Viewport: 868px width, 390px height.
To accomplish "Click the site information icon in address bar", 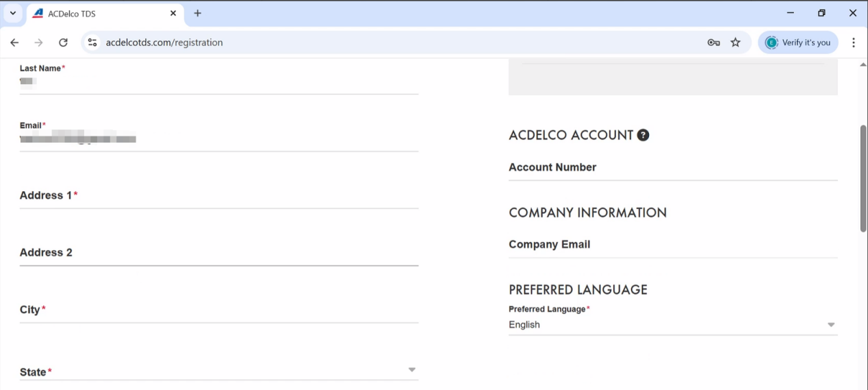I will tap(92, 42).
